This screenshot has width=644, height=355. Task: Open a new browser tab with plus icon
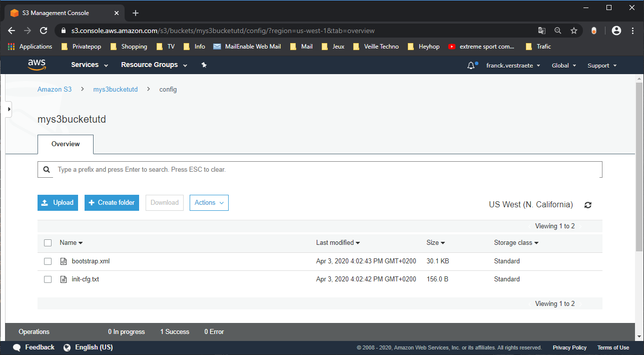[x=136, y=13]
